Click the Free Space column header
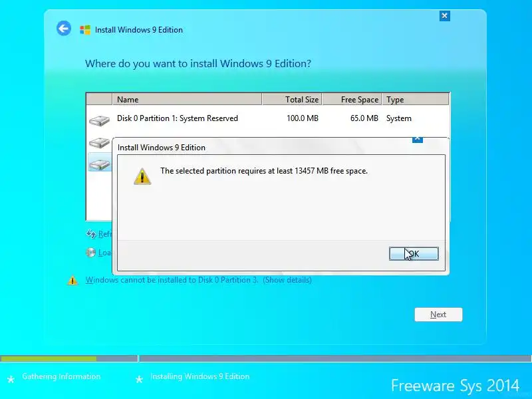 coord(352,99)
